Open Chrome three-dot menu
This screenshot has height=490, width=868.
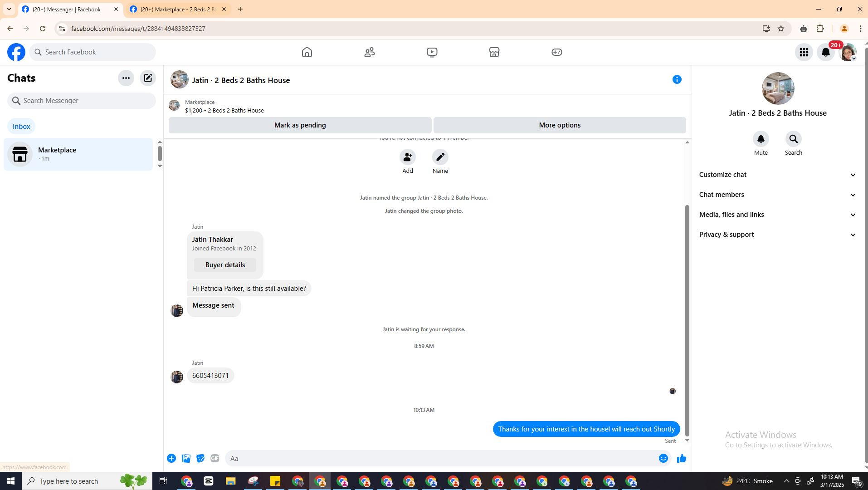tap(860, 29)
